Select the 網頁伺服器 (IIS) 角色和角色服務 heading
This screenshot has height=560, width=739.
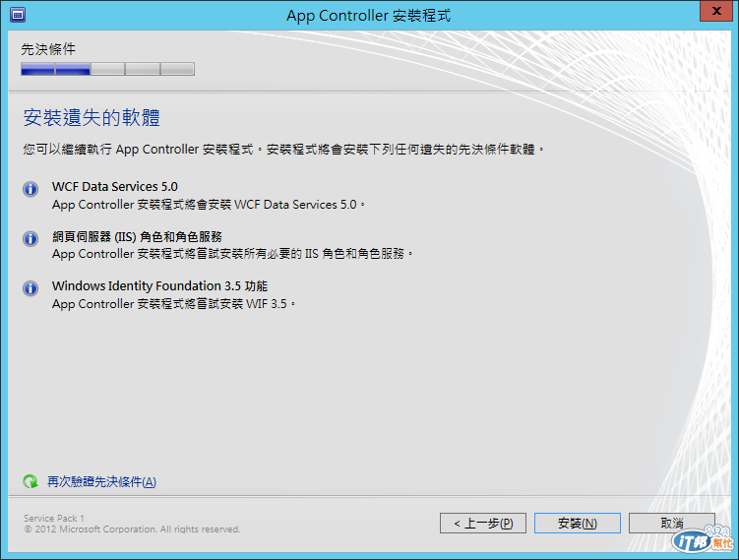pyautogui.click(x=137, y=236)
